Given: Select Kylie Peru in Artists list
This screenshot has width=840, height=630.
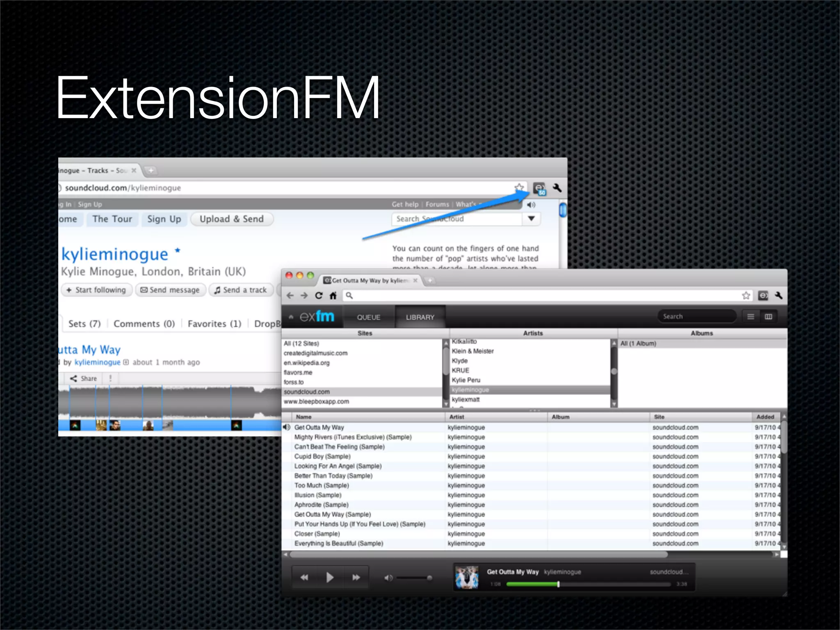Looking at the screenshot, I should coord(530,380).
